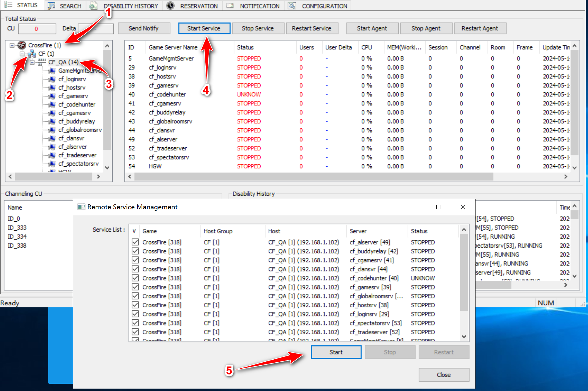The height and width of the screenshot is (391, 588).
Task: Click the cf_loginsrv server icon in tree
Action: pyautogui.click(x=52, y=79)
